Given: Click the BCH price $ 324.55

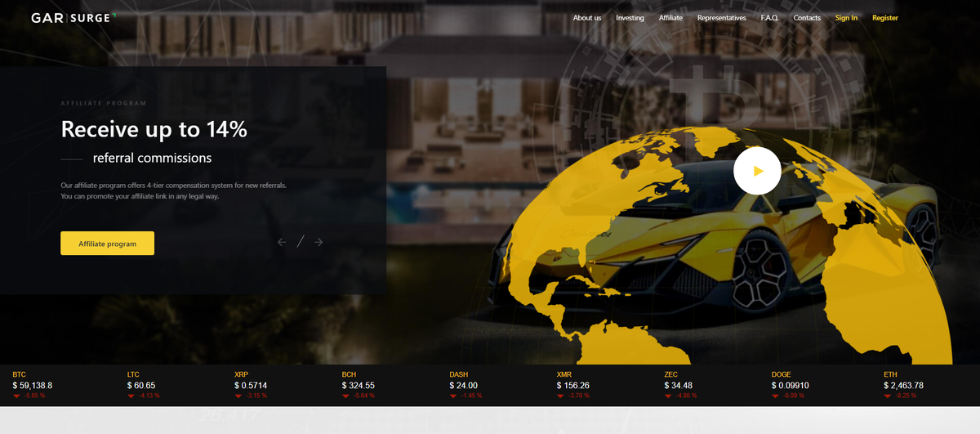Looking at the screenshot, I should [x=359, y=385].
